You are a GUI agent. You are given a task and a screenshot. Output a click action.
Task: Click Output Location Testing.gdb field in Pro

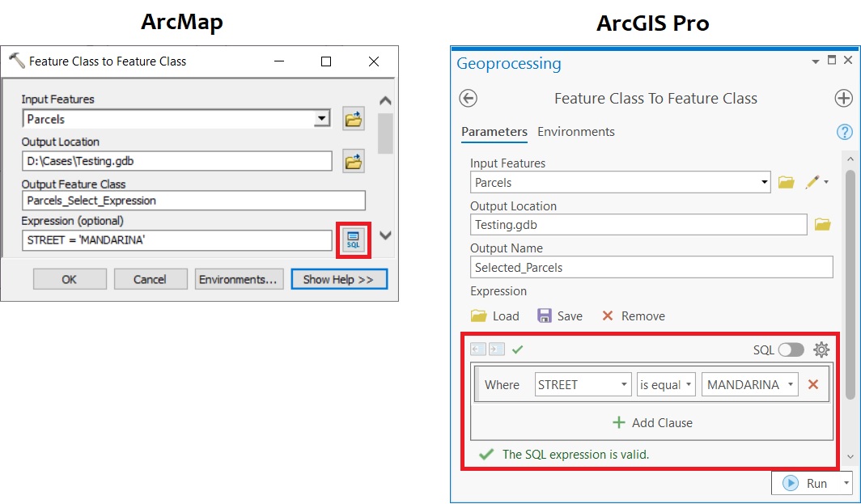point(638,225)
